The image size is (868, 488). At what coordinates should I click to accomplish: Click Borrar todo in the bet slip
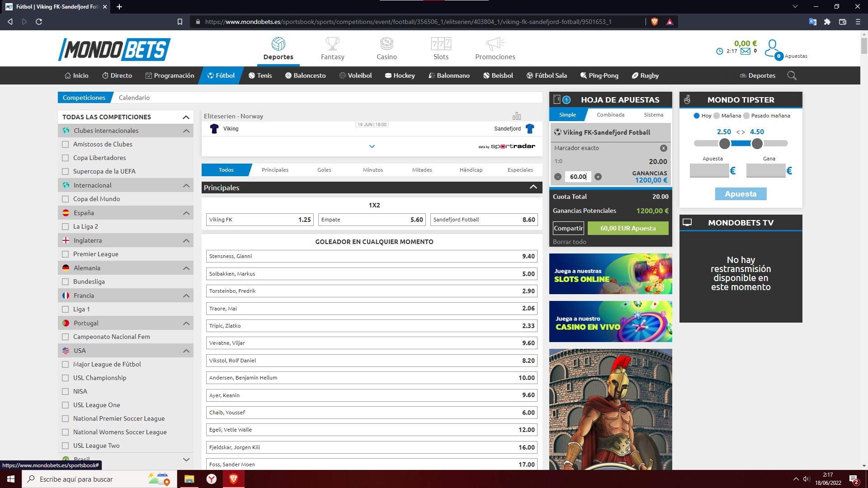[x=570, y=242]
